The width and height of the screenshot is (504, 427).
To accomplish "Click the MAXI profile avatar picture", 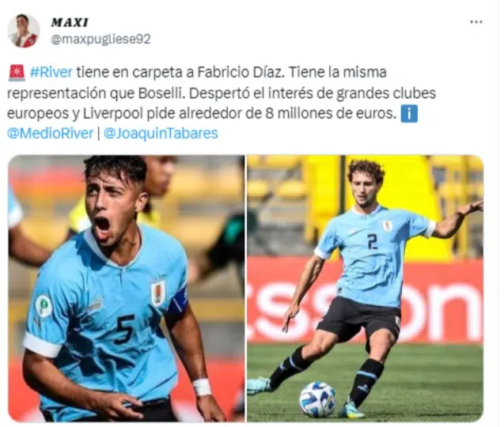I will coord(24,31).
